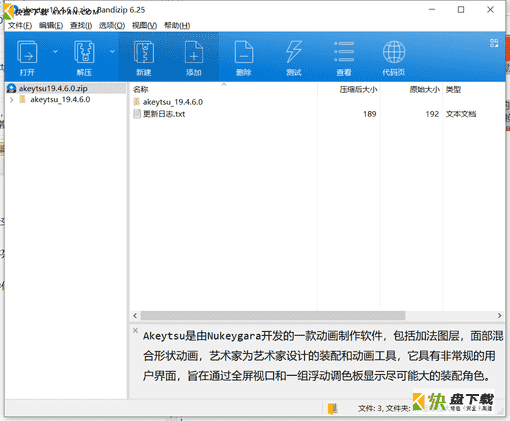Image resolution: width=510 pixels, height=421 pixels.
Task: Open the Help (帮助) menu
Action: [x=177, y=25]
